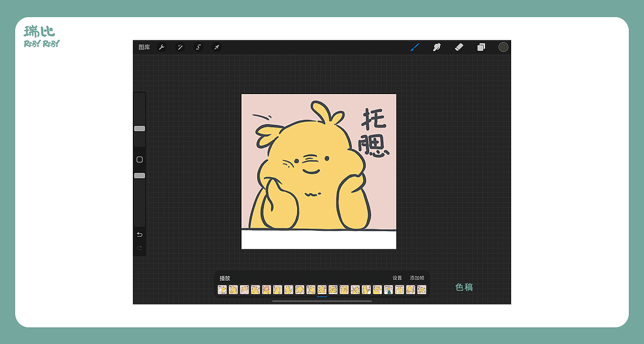Select the last frame thumbnail in timeline
Screen dimensions: 644x344
click(422, 290)
